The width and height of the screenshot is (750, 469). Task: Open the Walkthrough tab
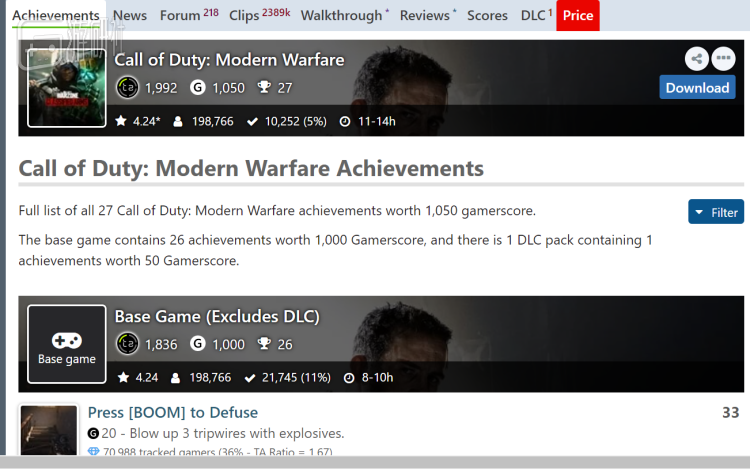pyautogui.click(x=344, y=15)
